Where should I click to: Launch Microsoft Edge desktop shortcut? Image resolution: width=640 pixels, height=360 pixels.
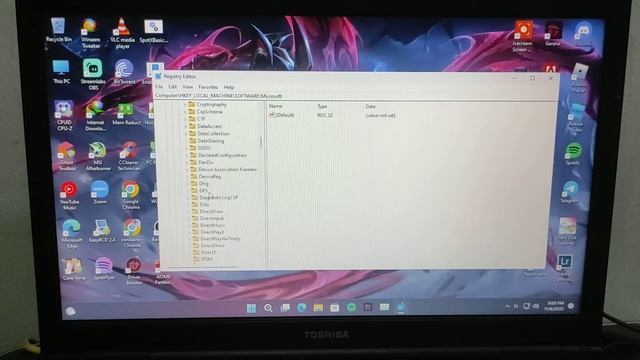click(71, 233)
